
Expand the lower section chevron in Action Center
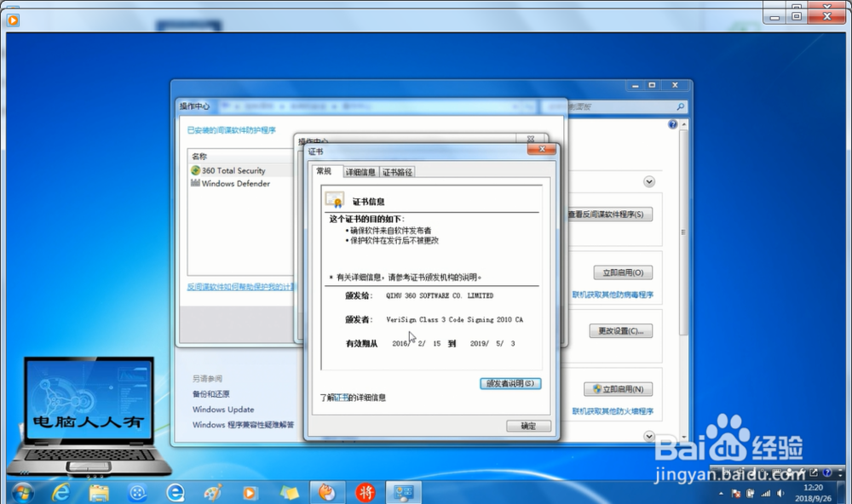coord(649,436)
